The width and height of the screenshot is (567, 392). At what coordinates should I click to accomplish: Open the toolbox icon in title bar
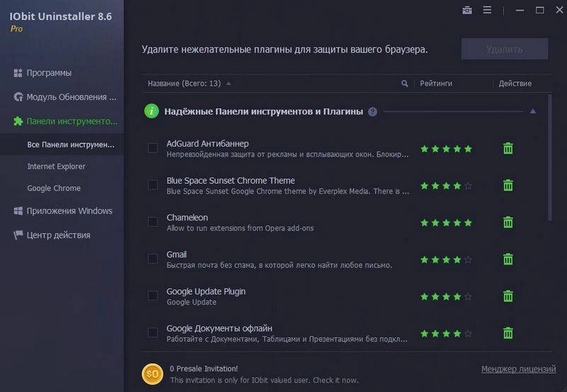(x=467, y=10)
